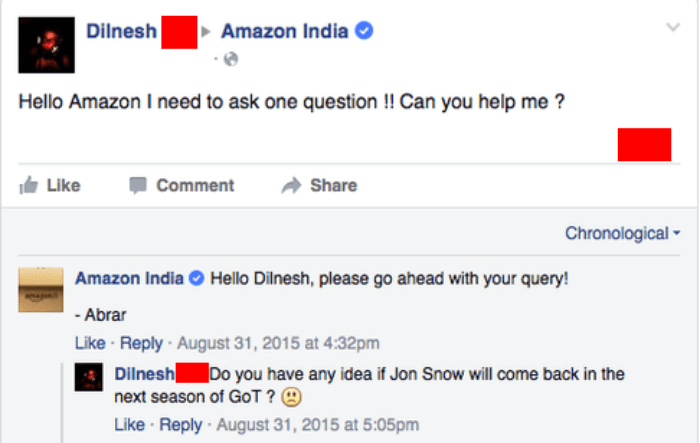Screen dimensions: 700x443
Task: Click the Comment speech bubble icon
Action: tap(138, 185)
